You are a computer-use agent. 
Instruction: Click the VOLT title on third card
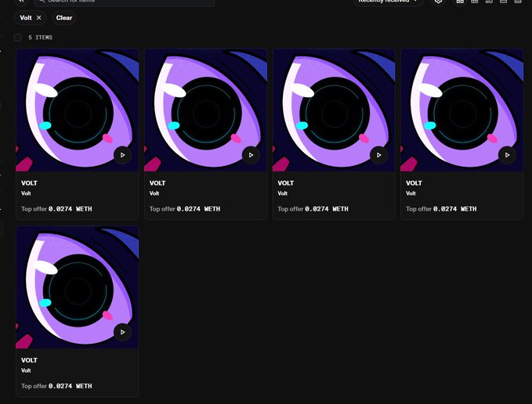[x=286, y=183]
